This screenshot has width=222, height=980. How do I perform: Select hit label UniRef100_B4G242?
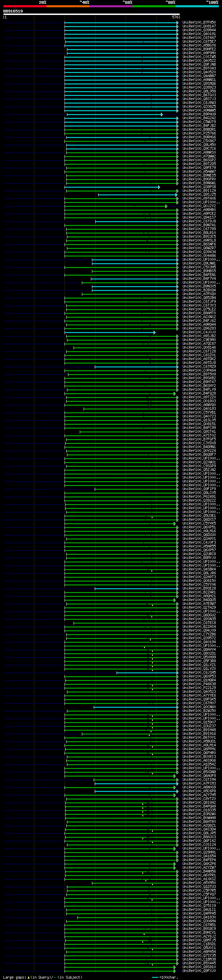[199, 118]
